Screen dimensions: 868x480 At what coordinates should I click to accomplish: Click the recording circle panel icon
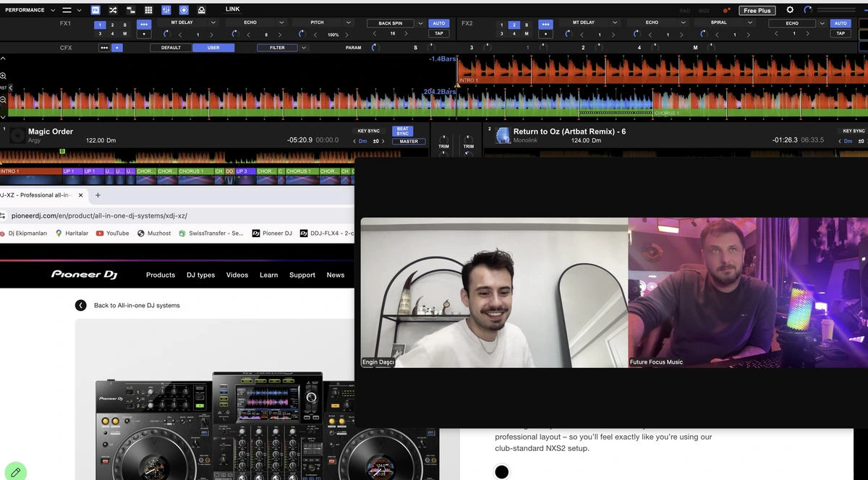[184, 10]
